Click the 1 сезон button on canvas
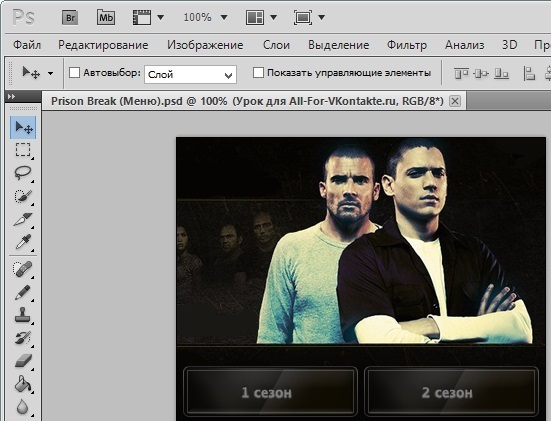The height and width of the screenshot is (421, 551). coord(270,392)
